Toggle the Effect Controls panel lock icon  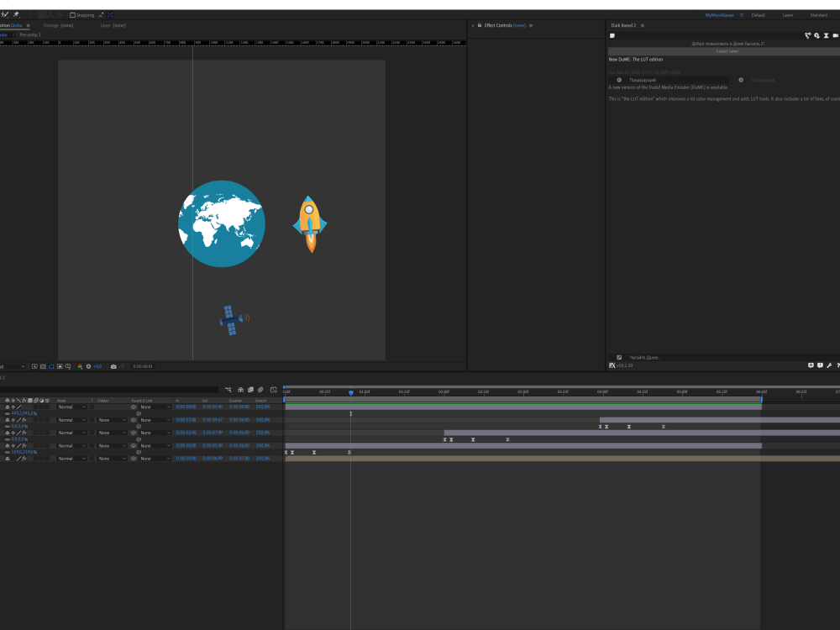point(480,25)
